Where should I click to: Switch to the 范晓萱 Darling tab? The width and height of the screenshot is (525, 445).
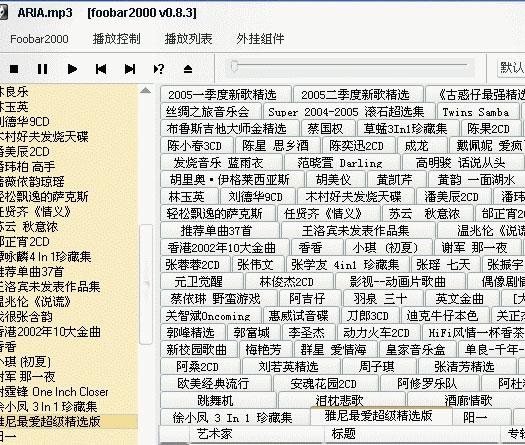pyautogui.click(x=343, y=163)
